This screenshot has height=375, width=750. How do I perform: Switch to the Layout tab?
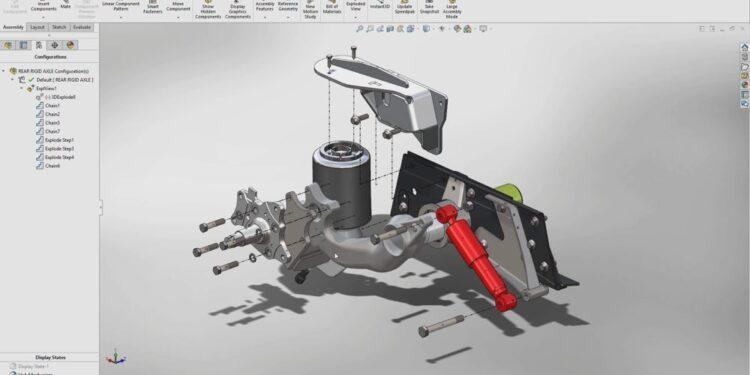(37, 27)
